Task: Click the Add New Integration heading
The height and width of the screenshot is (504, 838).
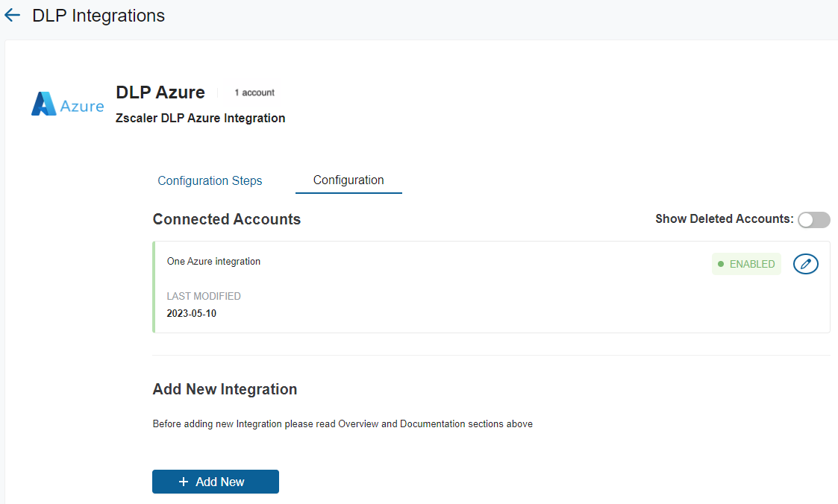Action: (225, 389)
